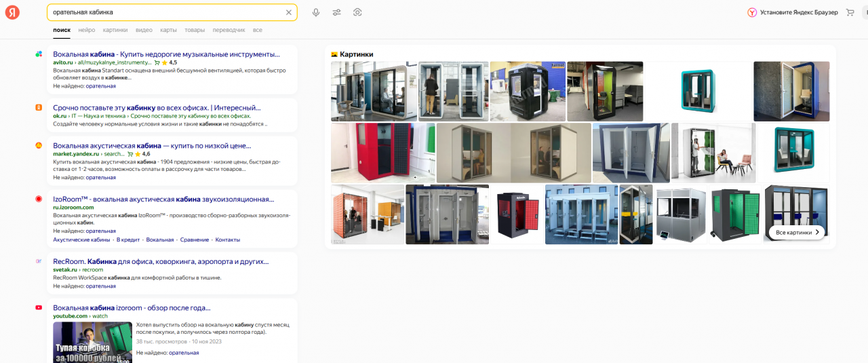Expand all images via Все картинки button
Image resolution: width=868 pixels, height=363 pixels.
(797, 232)
